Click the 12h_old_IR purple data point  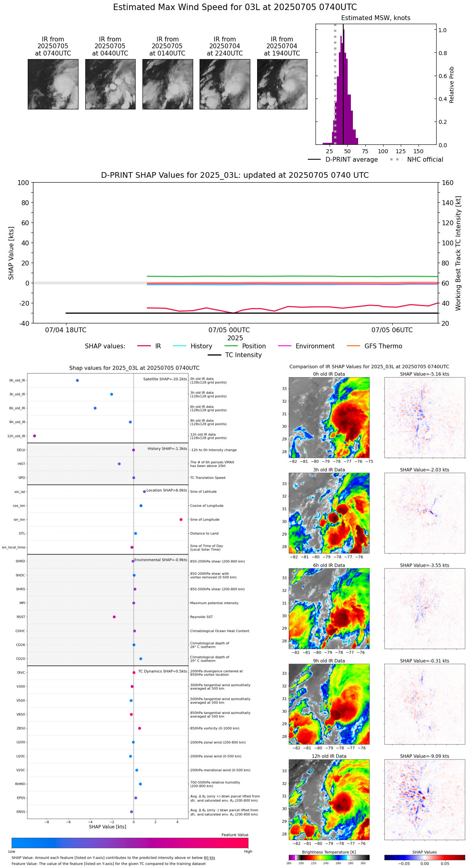click(x=35, y=436)
